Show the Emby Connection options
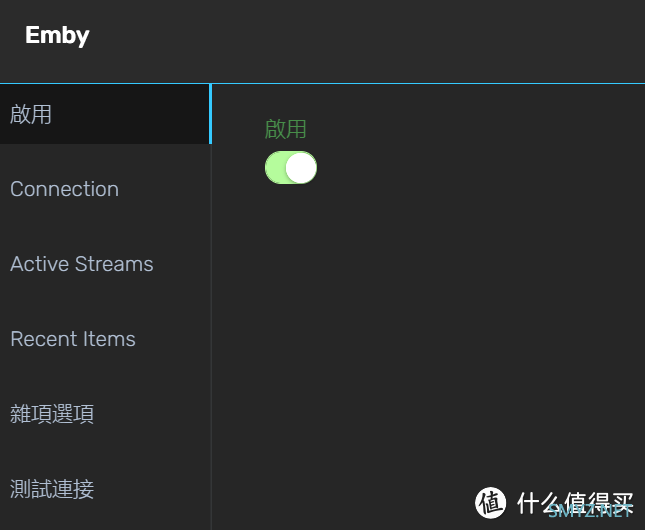 [65, 189]
